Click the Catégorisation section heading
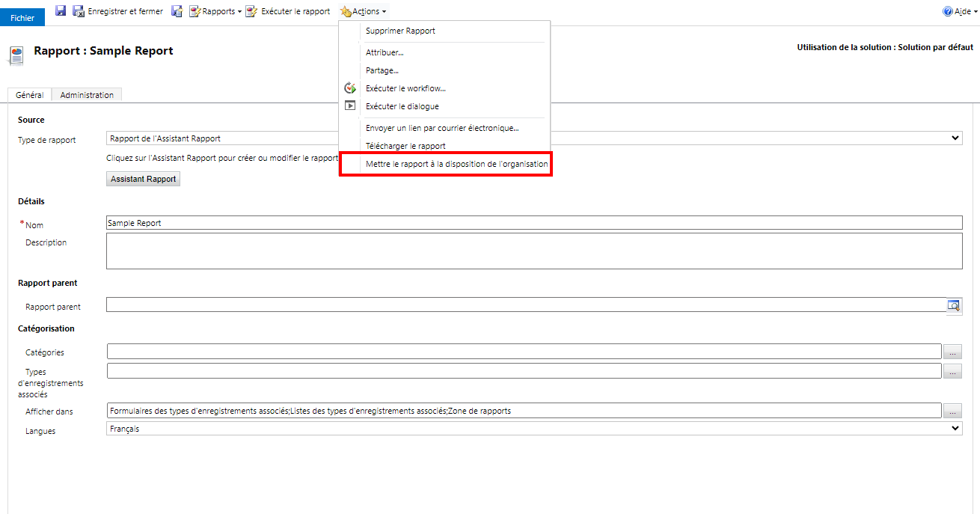 point(46,328)
